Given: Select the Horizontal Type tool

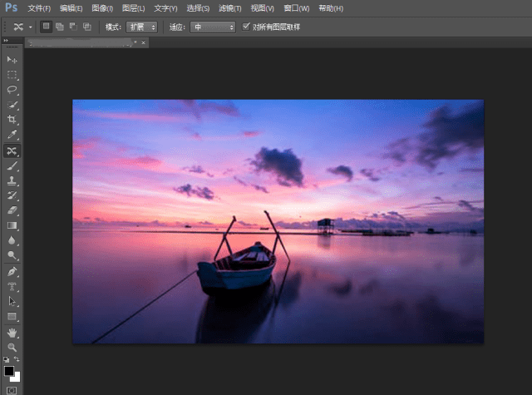Looking at the screenshot, I should click(x=12, y=287).
